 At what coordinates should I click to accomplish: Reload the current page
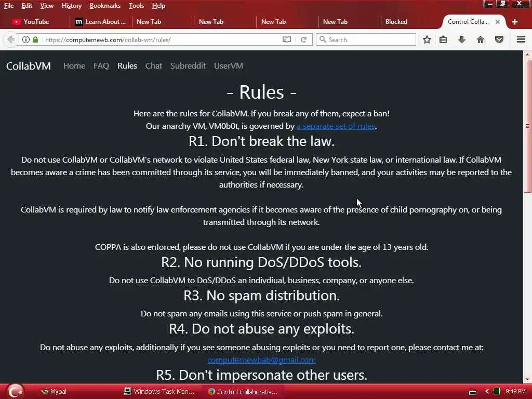tap(303, 39)
